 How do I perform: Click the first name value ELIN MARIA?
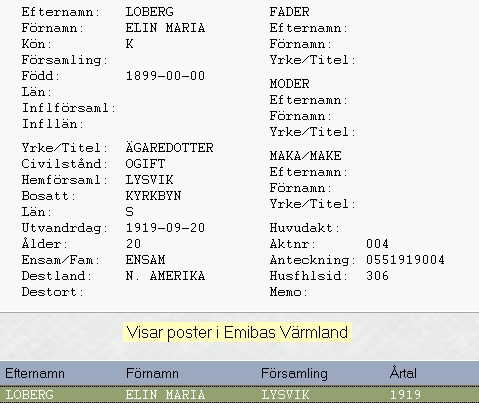pyautogui.click(x=165, y=28)
